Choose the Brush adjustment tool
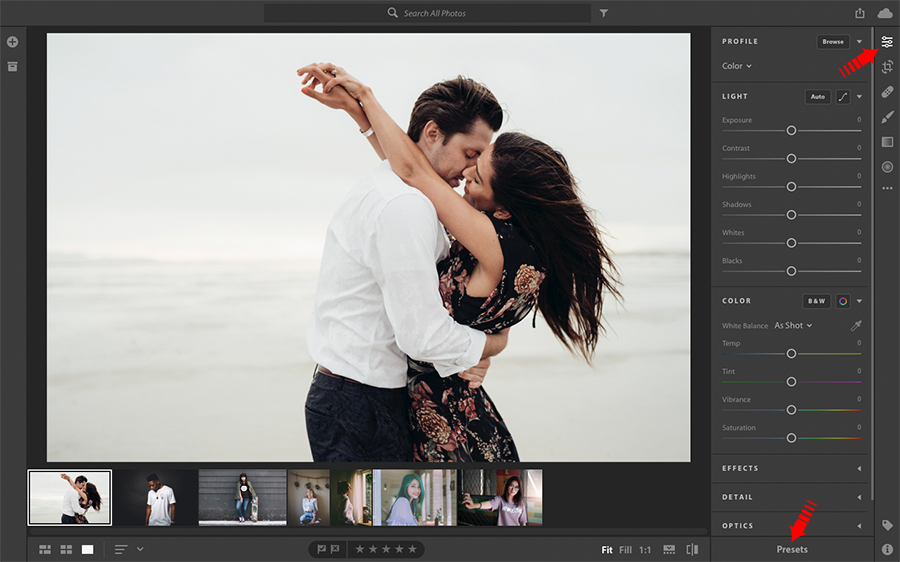 click(887, 117)
